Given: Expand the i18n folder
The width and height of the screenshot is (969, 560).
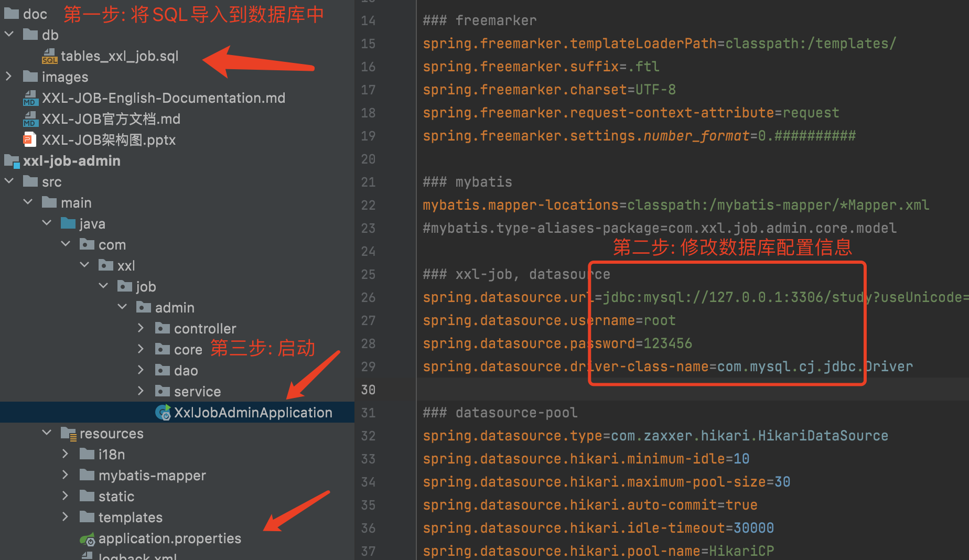Looking at the screenshot, I should (x=65, y=454).
